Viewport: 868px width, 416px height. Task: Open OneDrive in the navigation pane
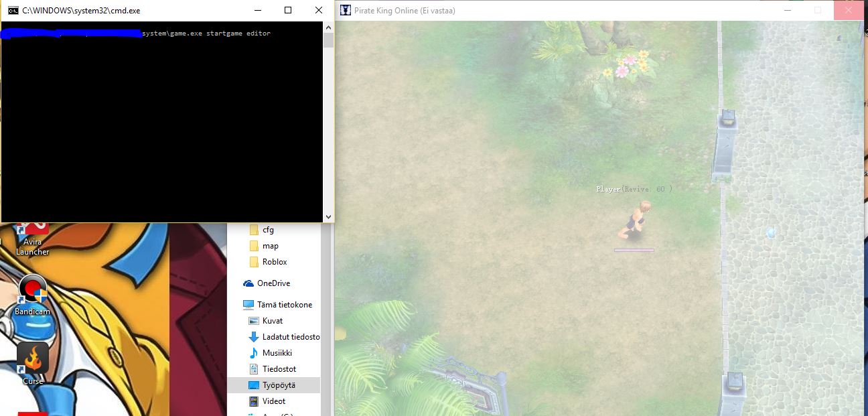click(x=273, y=283)
